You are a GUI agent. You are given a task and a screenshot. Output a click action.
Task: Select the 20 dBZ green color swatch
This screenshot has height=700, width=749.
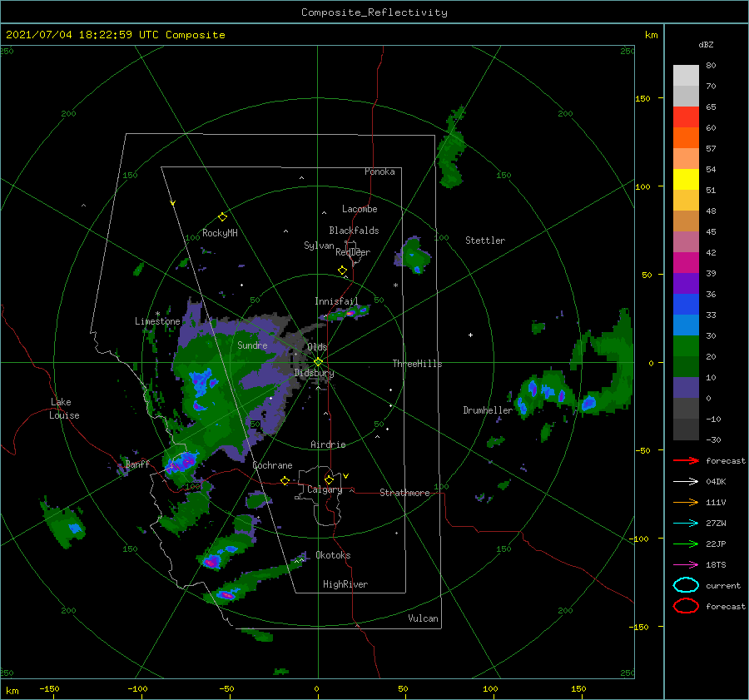[x=686, y=345]
